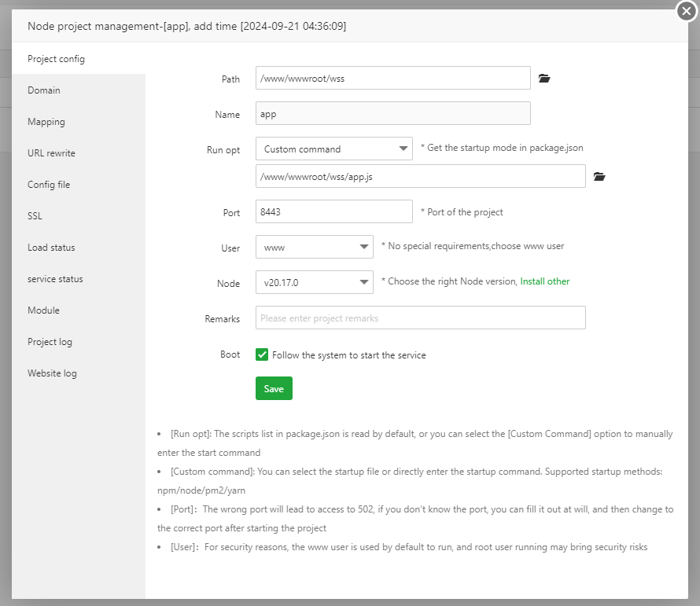Click the folder icon beside Path field
700x606 pixels.
(544, 79)
